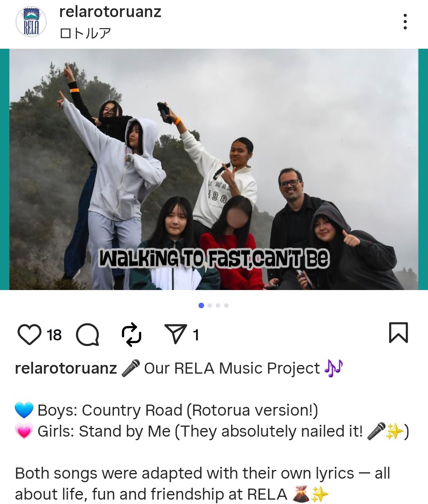
Task: Jump to the second carousel dot
Action: pyautogui.click(x=210, y=305)
